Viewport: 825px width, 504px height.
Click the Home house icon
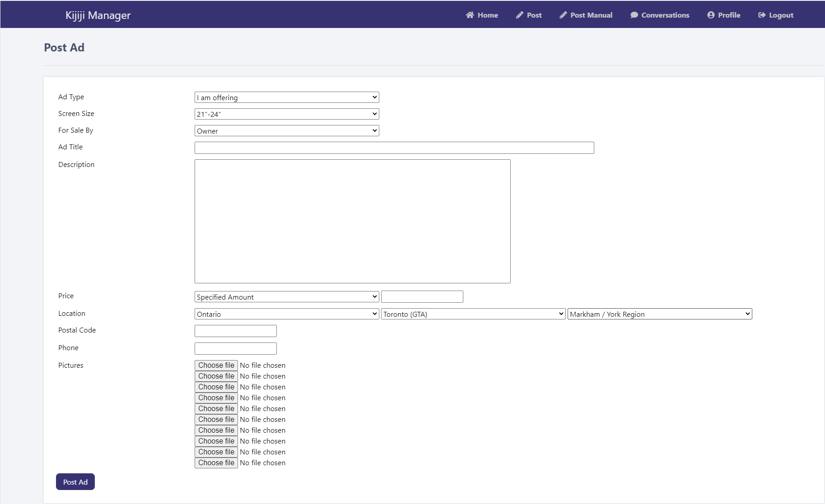[x=470, y=15]
